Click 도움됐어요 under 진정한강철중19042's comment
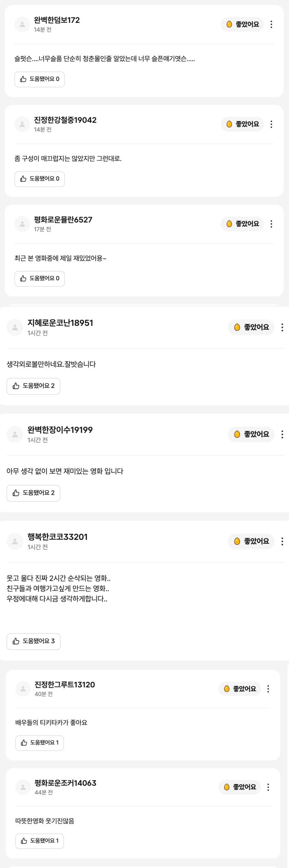289x868 pixels. pyautogui.click(x=40, y=179)
